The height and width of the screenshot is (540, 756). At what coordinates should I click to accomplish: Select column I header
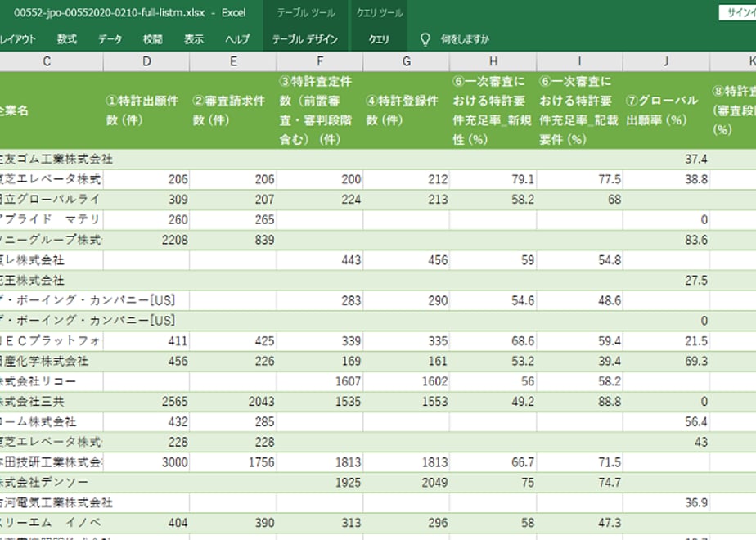[x=579, y=61]
